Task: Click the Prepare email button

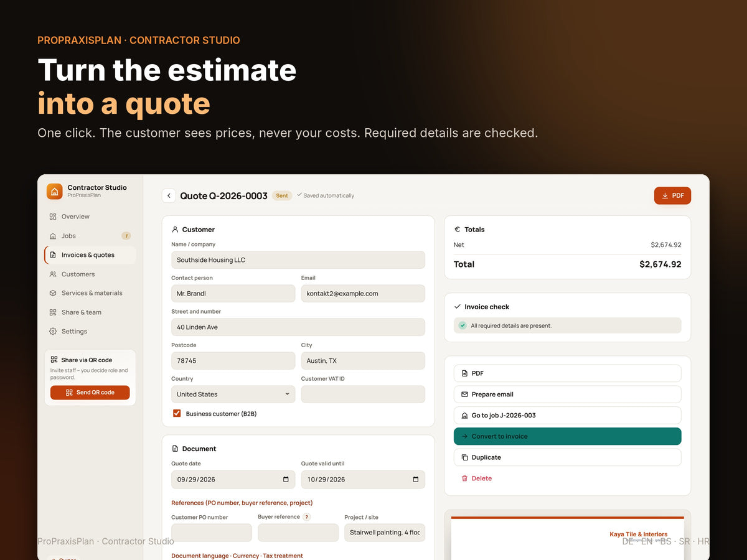Action: pos(567,394)
